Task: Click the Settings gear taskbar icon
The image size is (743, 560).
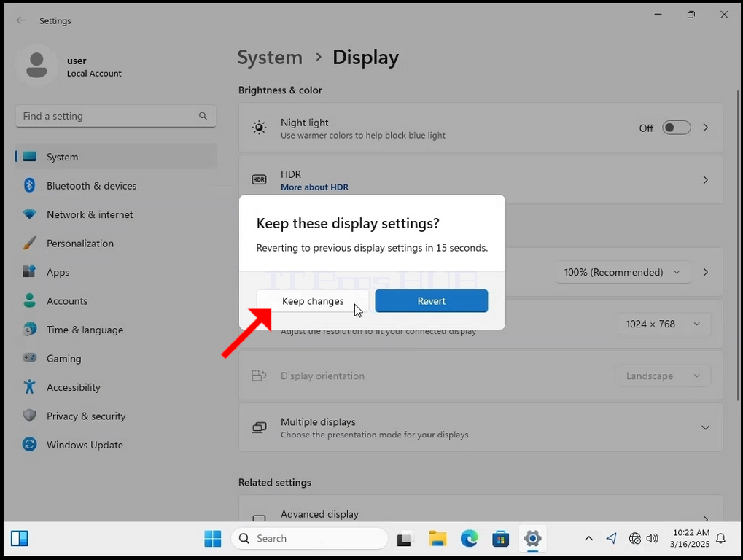Action: coord(532,539)
